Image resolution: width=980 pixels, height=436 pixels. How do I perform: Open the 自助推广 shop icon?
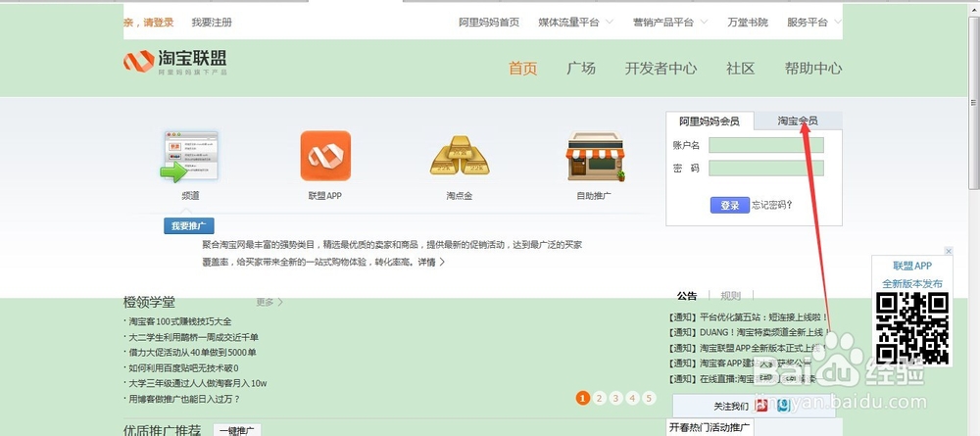point(595,156)
